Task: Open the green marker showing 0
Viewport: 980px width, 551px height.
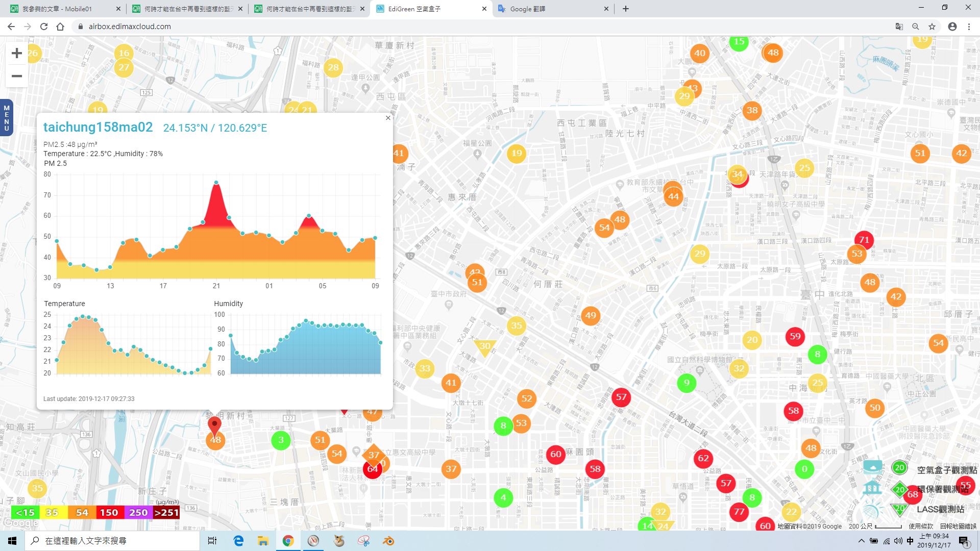Action: (x=804, y=469)
